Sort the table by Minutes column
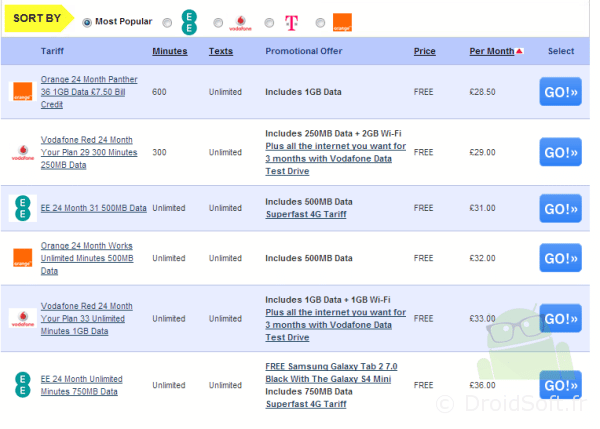This screenshot has height=429, width=600. [170, 51]
